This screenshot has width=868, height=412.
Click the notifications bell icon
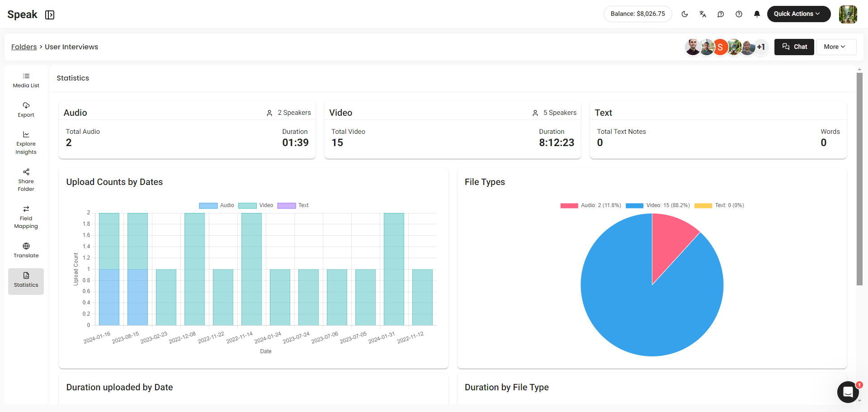[757, 14]
